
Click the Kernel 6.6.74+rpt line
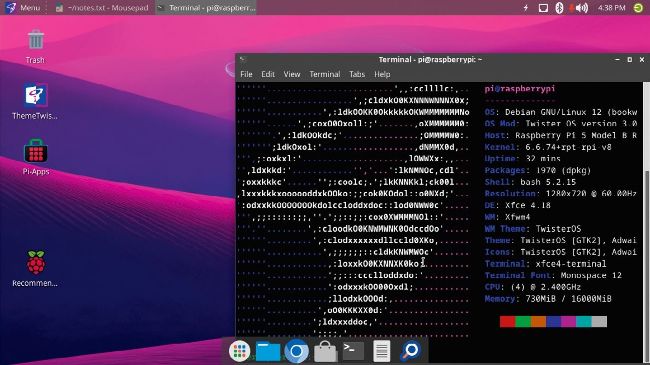[x=548, y=147]
